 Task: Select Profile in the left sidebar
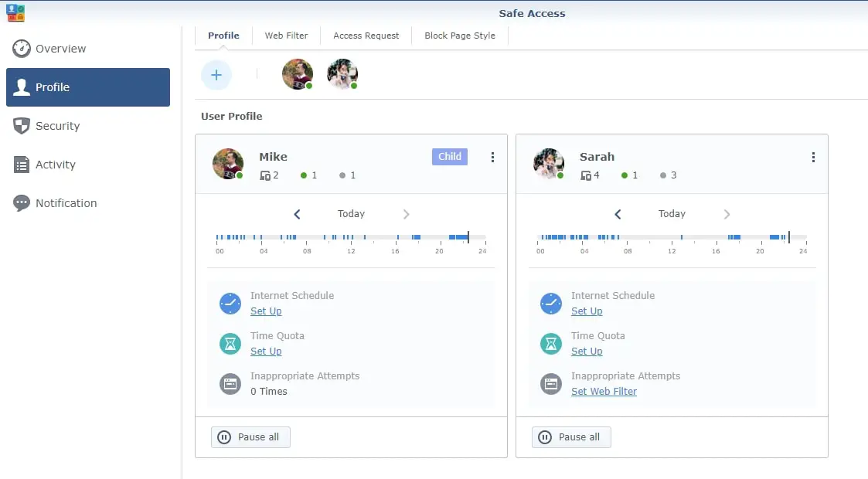coord(88,87)
